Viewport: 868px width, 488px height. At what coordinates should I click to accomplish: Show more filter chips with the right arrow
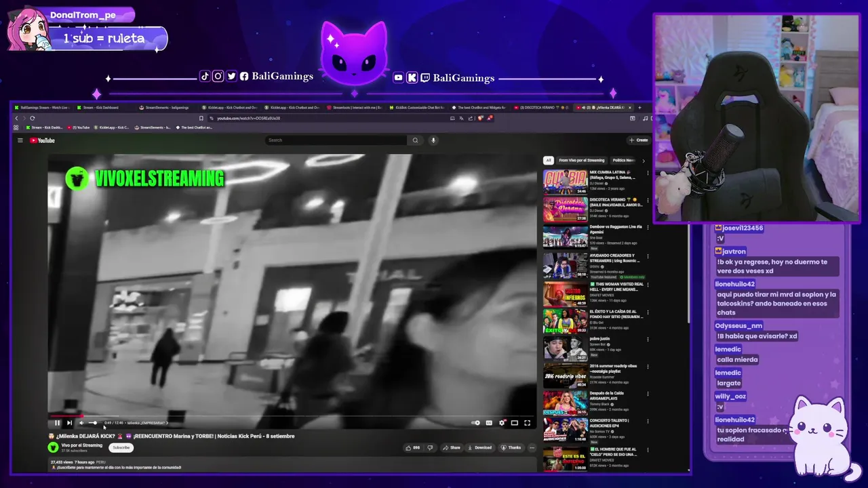(x=644, y=161)
